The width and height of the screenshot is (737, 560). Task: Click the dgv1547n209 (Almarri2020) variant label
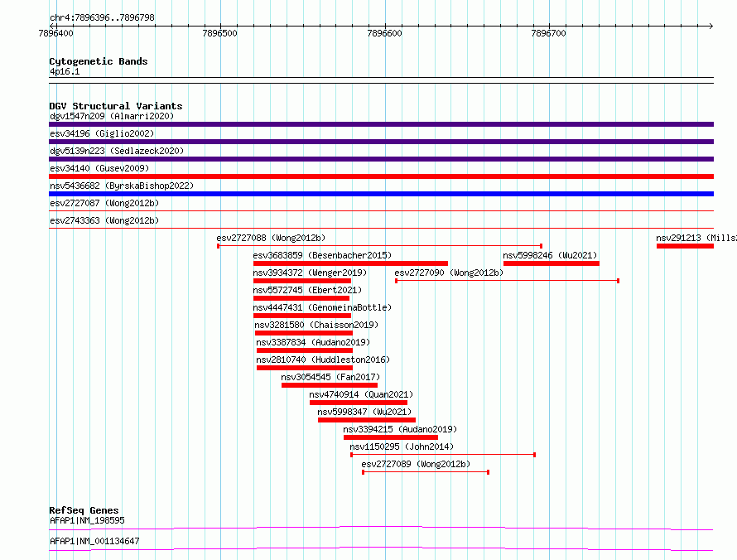pyautogui.click(x=112, y=116)
